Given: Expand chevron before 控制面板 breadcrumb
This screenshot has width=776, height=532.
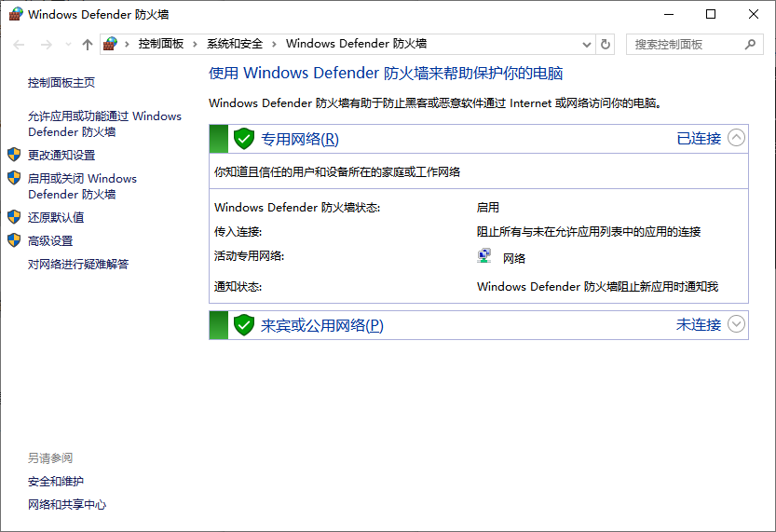Looking at the screenshot, I should 128,44.
